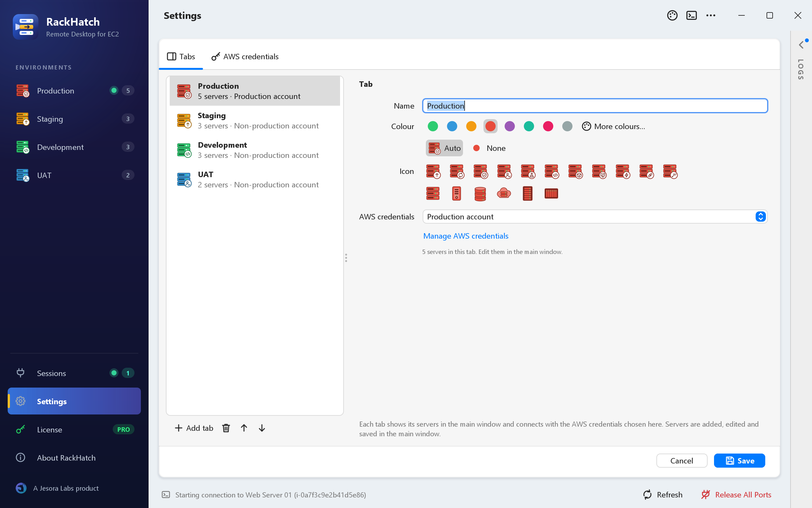Move the selected tab up
This screenshot has height=508, width=812.
click(x=244, y=428)
